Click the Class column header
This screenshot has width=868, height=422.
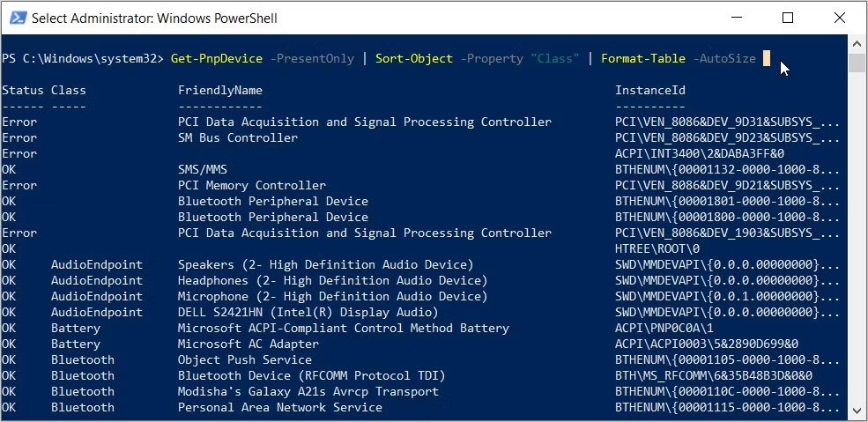coord(68,90)
